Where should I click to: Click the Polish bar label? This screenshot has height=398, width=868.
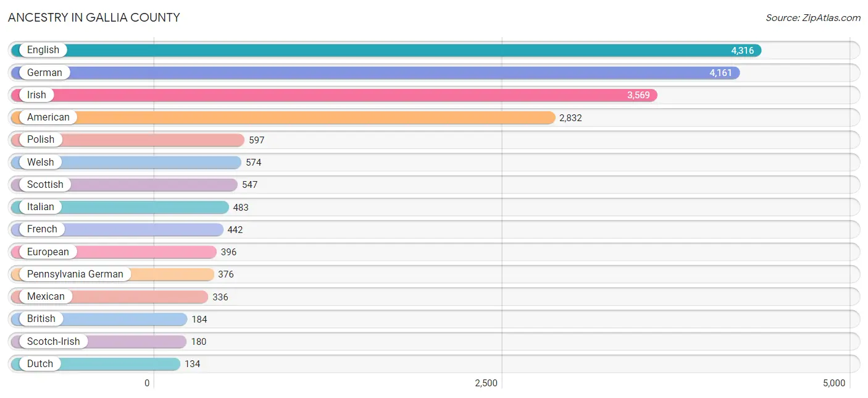[41, 139]
